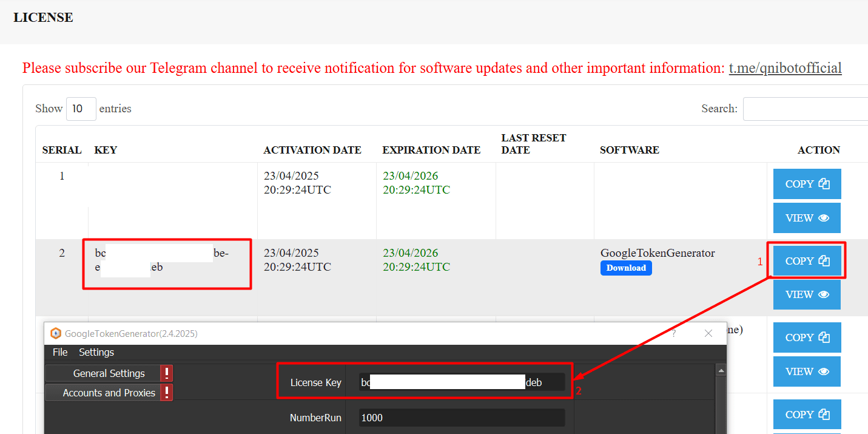Screen dimensions: 868x434
Task: Copy the license key of serial 1
Action: click(807, 184)
